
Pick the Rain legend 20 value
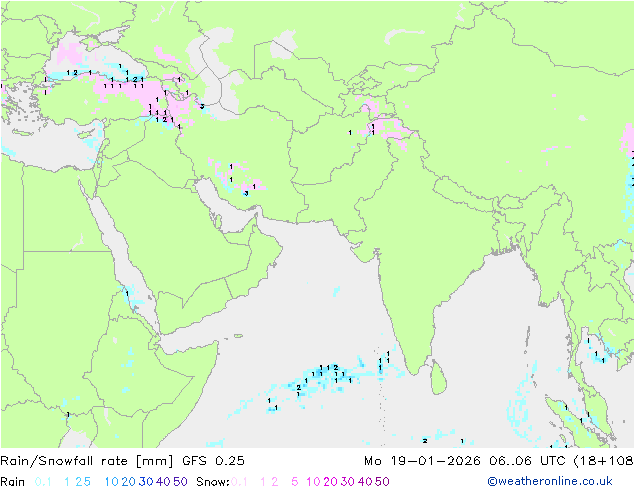pyautogui.click(x=129, y=482)
